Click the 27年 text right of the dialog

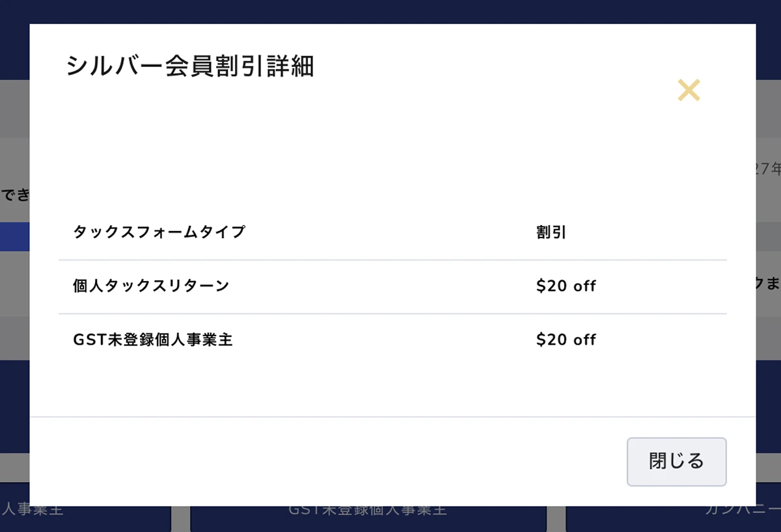pos(769,169)
